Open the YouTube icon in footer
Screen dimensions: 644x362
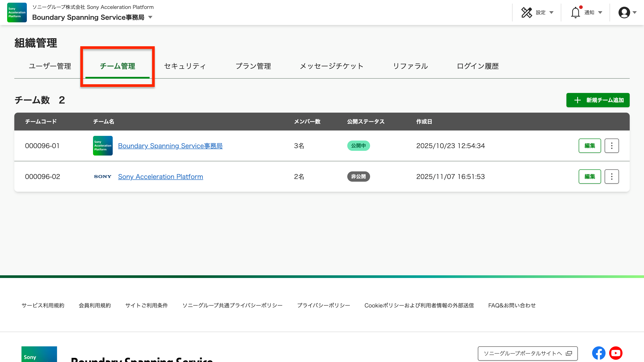[x=616, y=353]
